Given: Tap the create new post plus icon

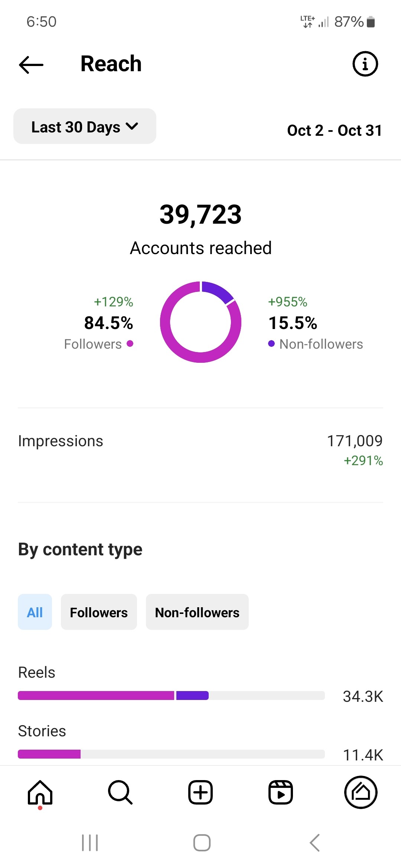Looking at the screenshot, I should click(200, 792).
